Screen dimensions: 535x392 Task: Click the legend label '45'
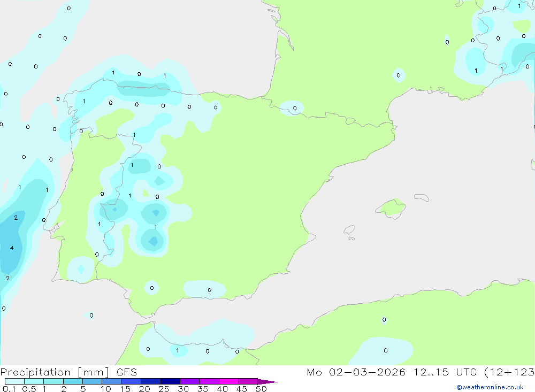point(242,389)
